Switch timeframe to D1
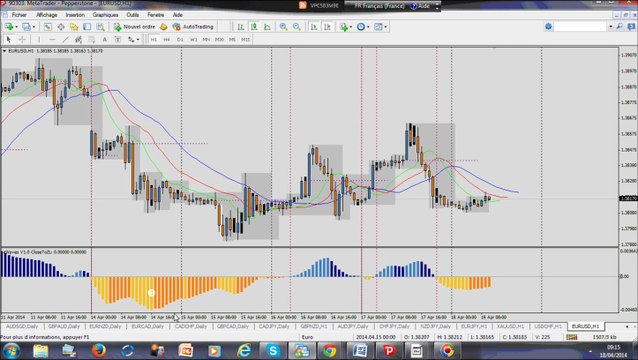Viewport: 638px width, 360px height. coord(180,39)
